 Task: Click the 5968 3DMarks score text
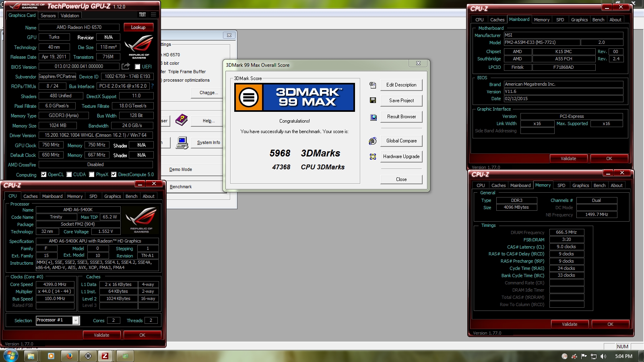[x=305, y=153]
